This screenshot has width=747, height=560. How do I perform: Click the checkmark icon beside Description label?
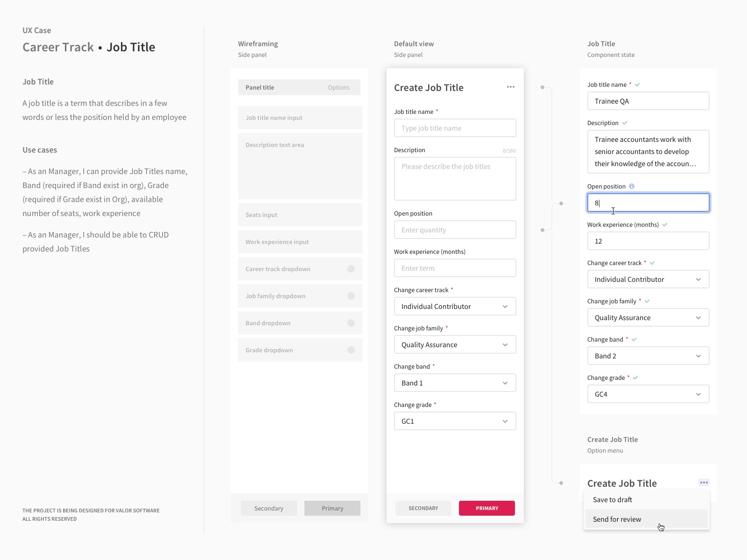coord(624,122)
